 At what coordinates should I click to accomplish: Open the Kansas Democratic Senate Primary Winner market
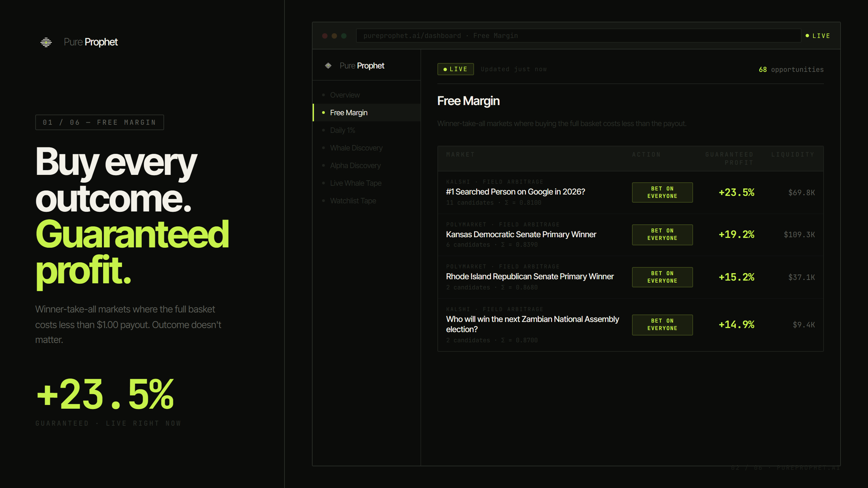pos(521,235)
